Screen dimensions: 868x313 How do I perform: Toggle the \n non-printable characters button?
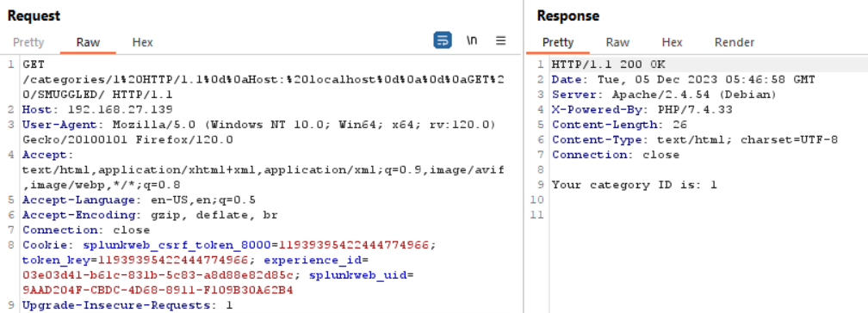[x=472, y=40]
